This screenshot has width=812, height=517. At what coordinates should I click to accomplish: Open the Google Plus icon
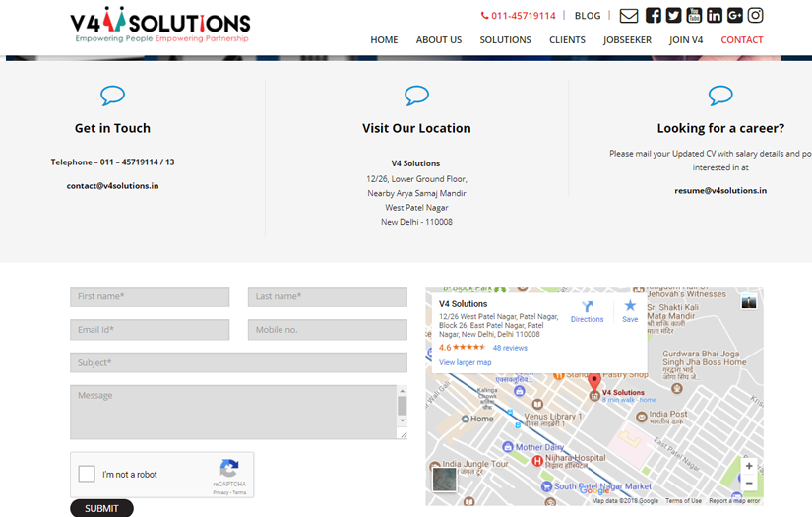coord(735,16)
